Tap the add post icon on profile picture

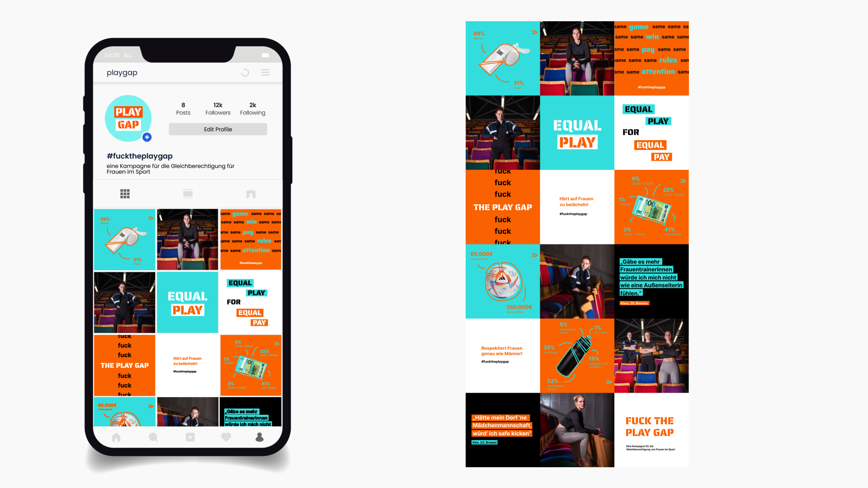[x=146, y=137]
